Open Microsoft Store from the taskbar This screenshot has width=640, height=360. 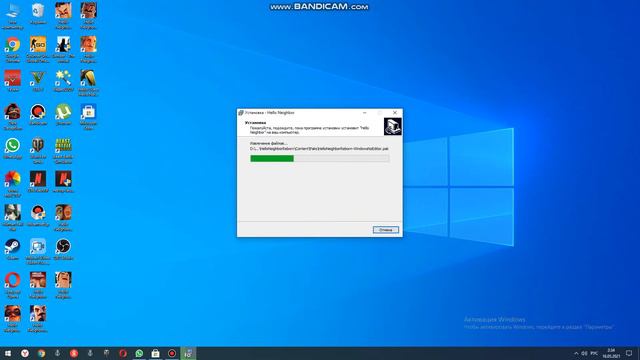(x=156, y=353)
